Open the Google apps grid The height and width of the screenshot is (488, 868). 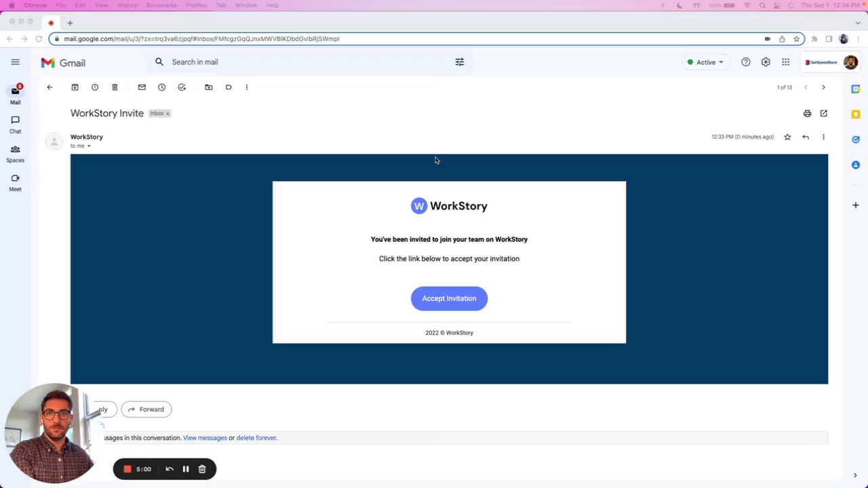point(785,62)
